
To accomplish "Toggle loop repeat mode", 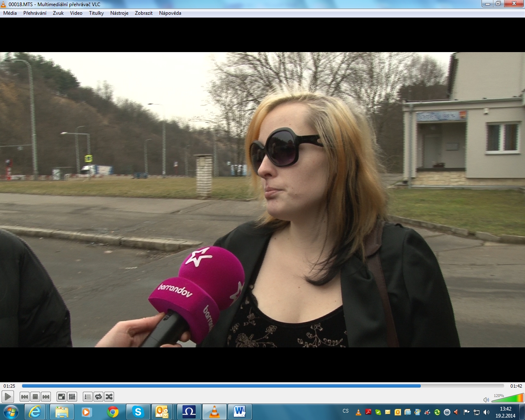I will 98,397.
